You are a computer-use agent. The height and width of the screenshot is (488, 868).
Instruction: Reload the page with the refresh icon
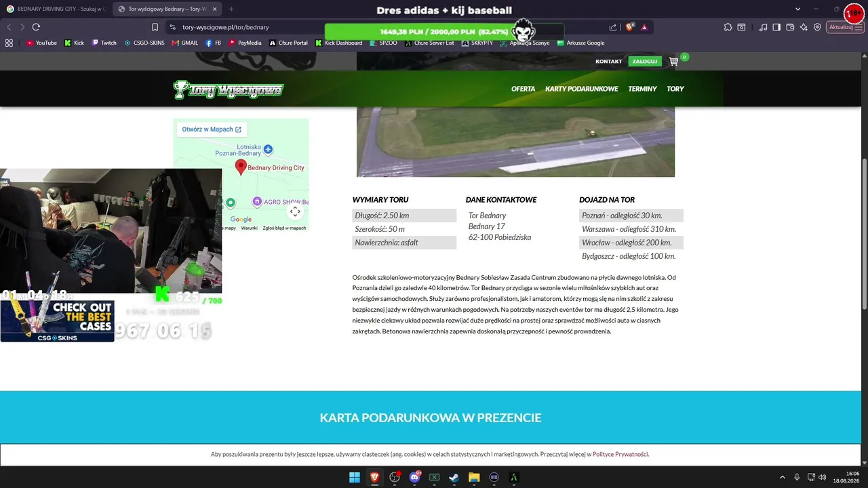pyautogui.click(x=36, y=27)
